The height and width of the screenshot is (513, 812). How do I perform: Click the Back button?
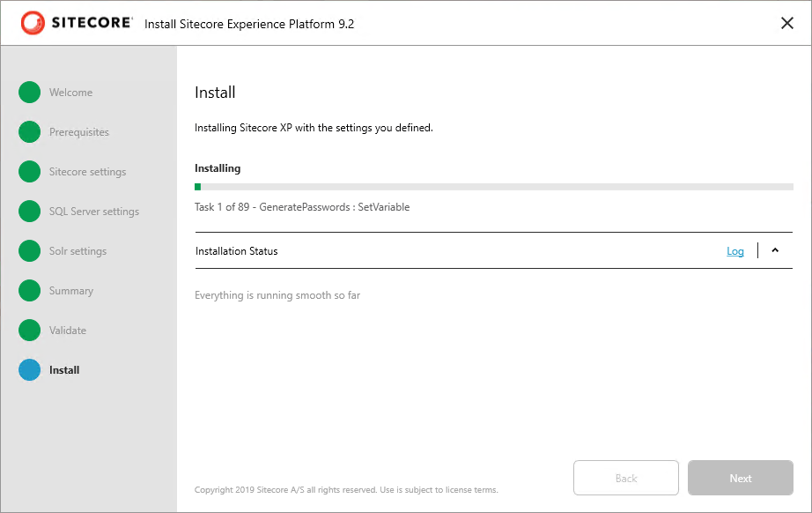[x=626, y=478]
